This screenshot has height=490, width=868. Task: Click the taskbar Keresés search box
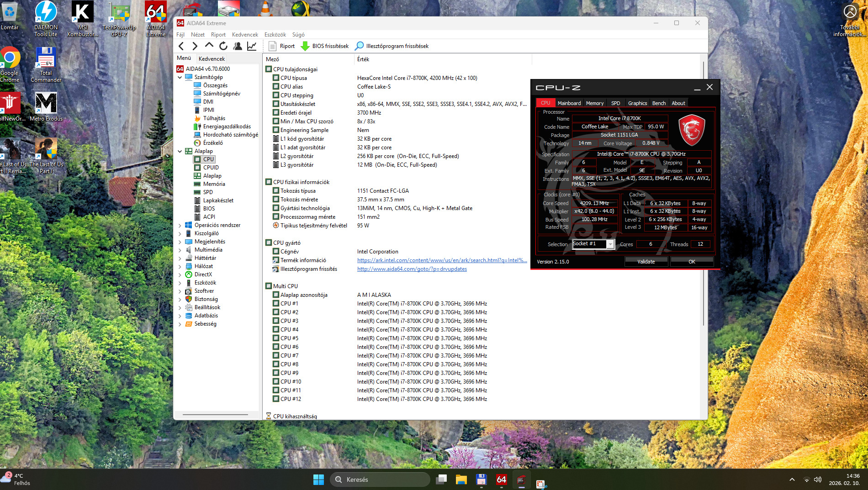(x=380, y=479)
